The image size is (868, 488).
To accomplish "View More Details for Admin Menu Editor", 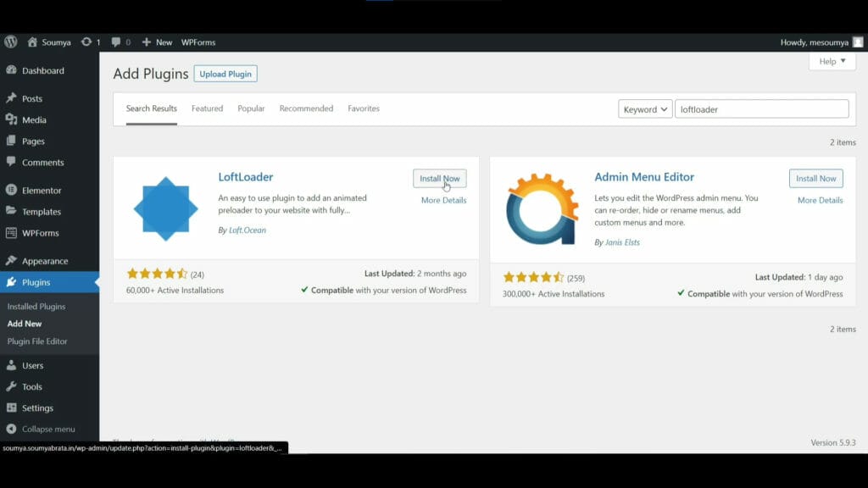I will (820, 200).
